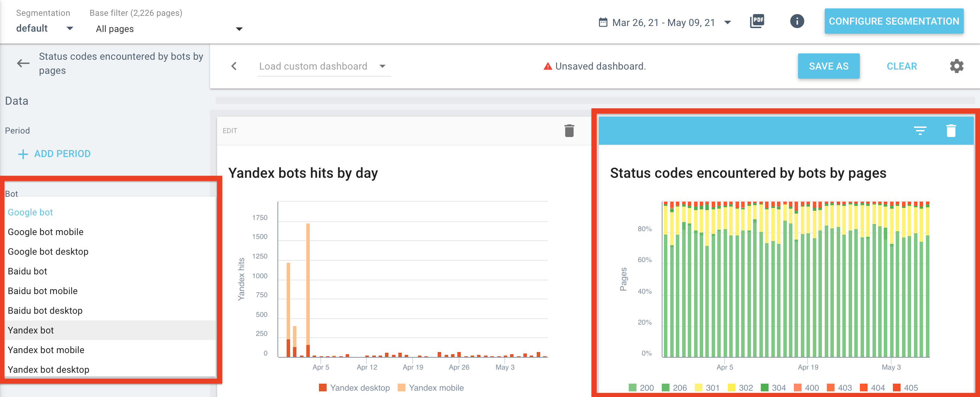Toggle the 302 status code legend swatch
Viewport: 980px width, 397px height.
point(731,388)
